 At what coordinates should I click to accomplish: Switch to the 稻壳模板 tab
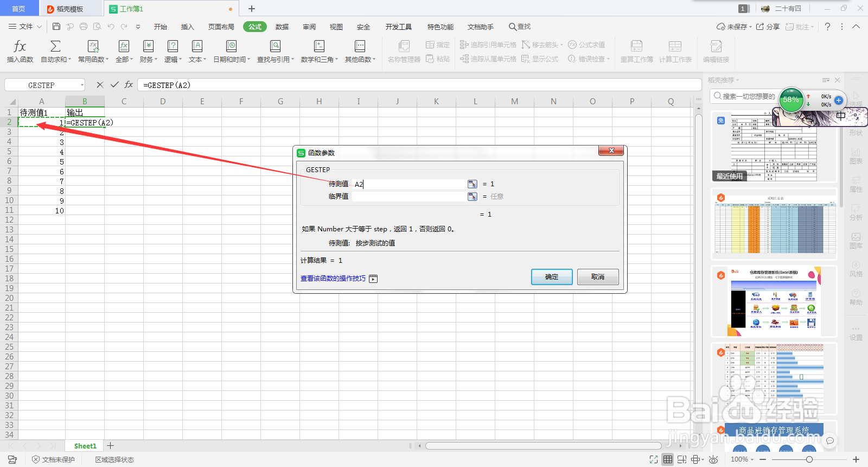(71, 9)
